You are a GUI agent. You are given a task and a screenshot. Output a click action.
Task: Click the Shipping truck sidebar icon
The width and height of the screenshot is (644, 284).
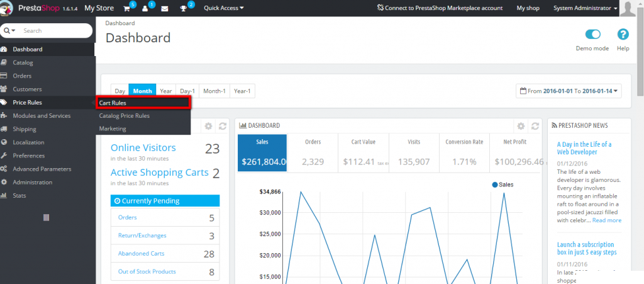pos(4,129)
